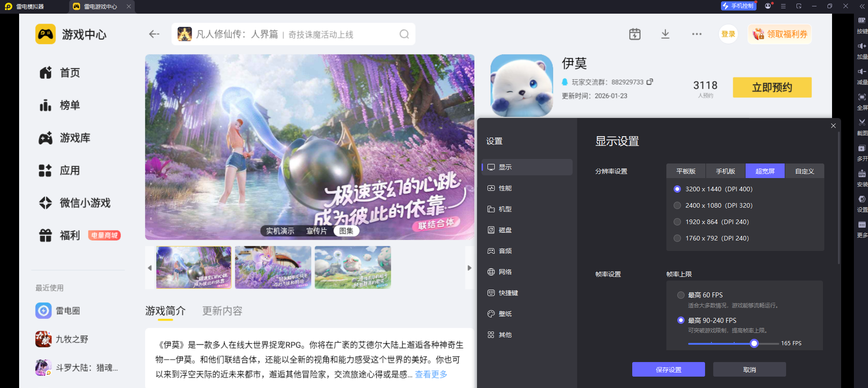This screenshot has width=868, height=388.
Task: Open 音频 settings category
Action: point(527,251)
